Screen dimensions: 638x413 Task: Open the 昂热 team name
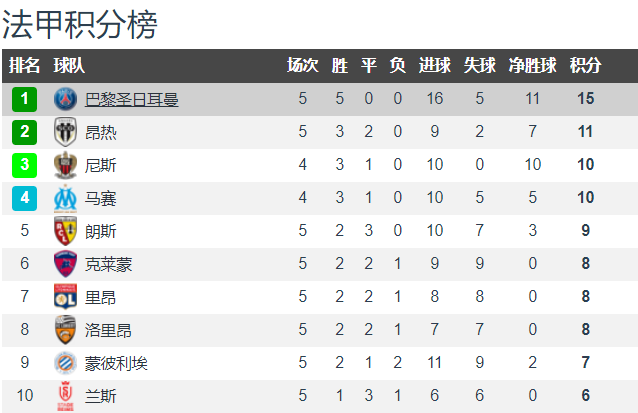(101, 132)
